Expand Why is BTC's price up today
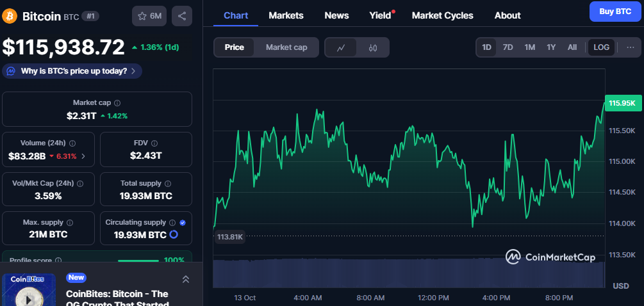The width and height of the screenshot is (644, 306). [x=72, y=71]
